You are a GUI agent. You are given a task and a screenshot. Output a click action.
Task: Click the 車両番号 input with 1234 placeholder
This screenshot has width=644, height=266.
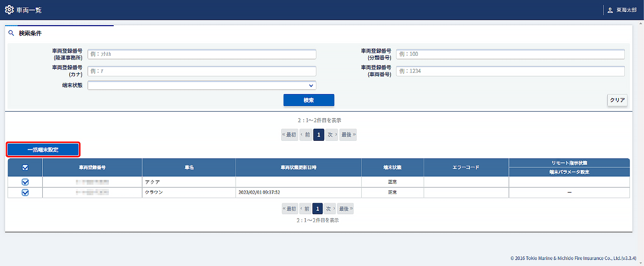point(510,71)
